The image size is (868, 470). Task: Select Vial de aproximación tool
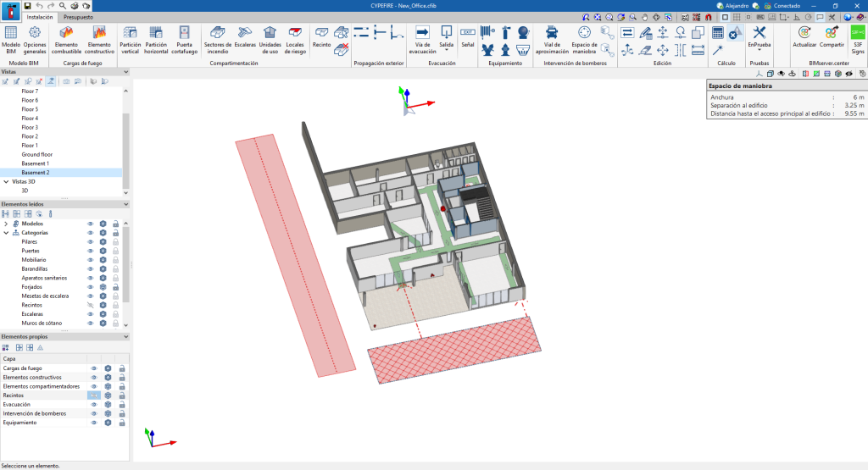[x=552, y=40]
